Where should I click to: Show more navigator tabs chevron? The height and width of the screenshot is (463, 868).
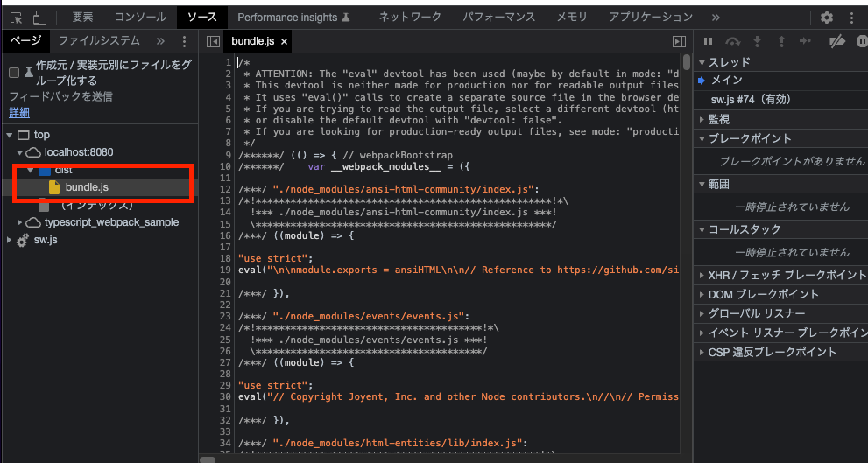coord(160,41)
